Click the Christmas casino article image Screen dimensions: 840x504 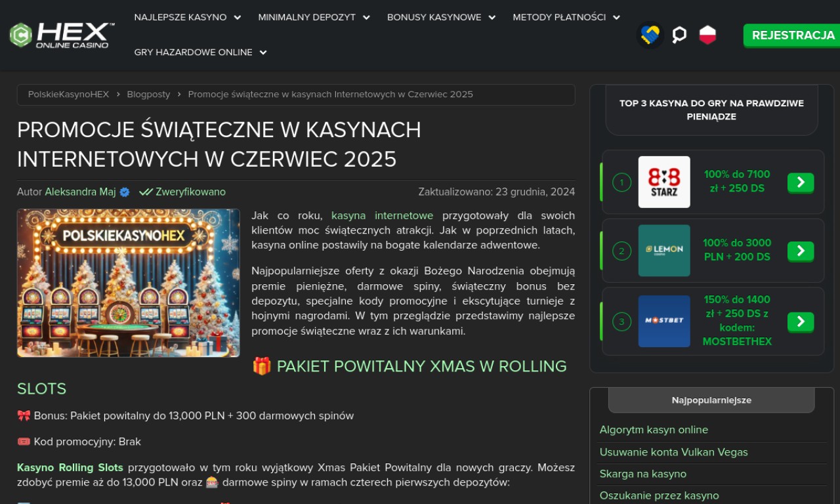(129, 283)
